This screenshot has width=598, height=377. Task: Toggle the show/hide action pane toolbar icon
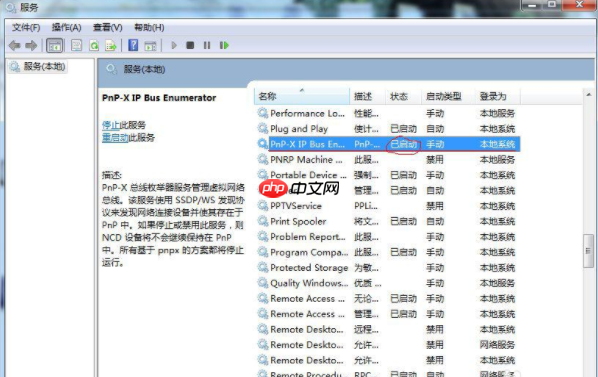click(150, 46)
